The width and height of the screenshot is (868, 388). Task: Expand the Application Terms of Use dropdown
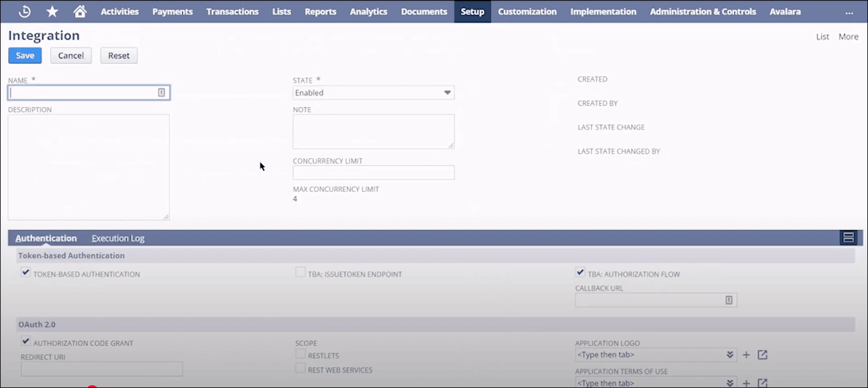(729, 383)
